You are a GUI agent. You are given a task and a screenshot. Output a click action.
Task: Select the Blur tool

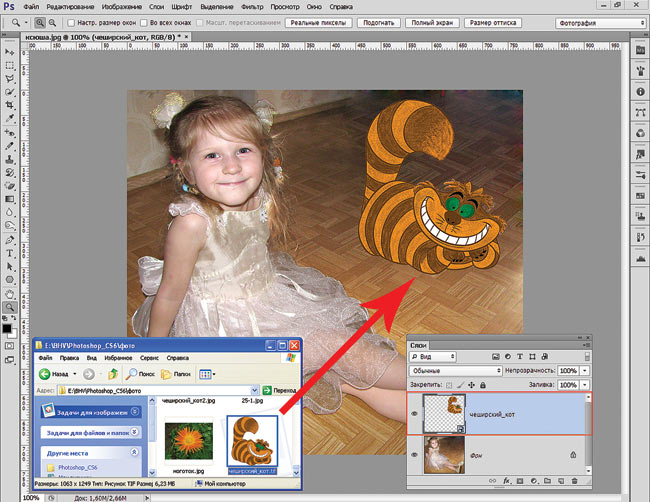[10, 212]
